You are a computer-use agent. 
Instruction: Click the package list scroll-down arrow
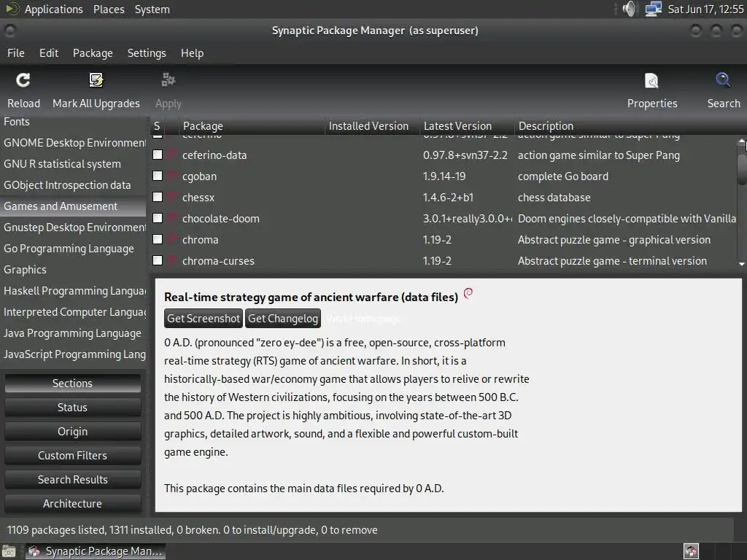pos(741,264)
